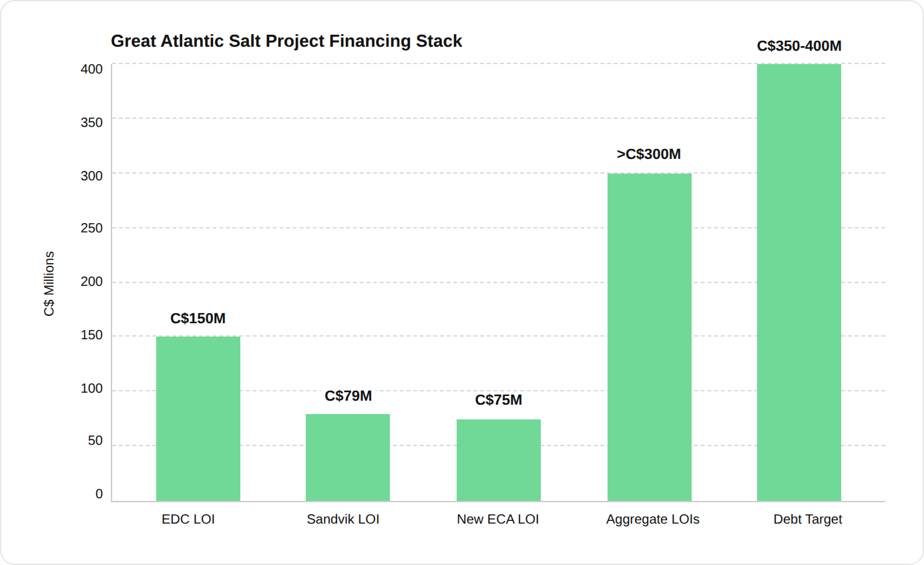Image resolution: width=924 pixels, height=565 pixels.
Task: Click the New ECA LOI axis label
Action: coord(498,519)
